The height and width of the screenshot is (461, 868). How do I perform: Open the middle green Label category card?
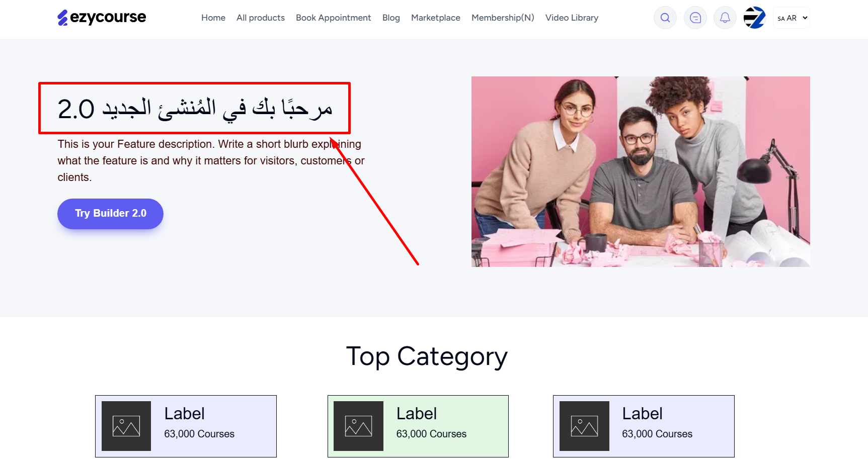[x=418, y=426]
